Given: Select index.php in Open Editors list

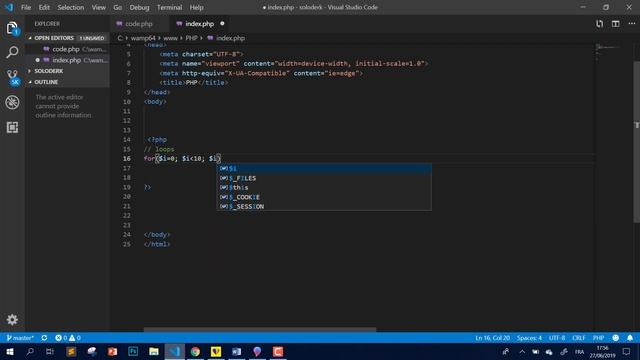Looking at the screenshot, I should [68, 60].
